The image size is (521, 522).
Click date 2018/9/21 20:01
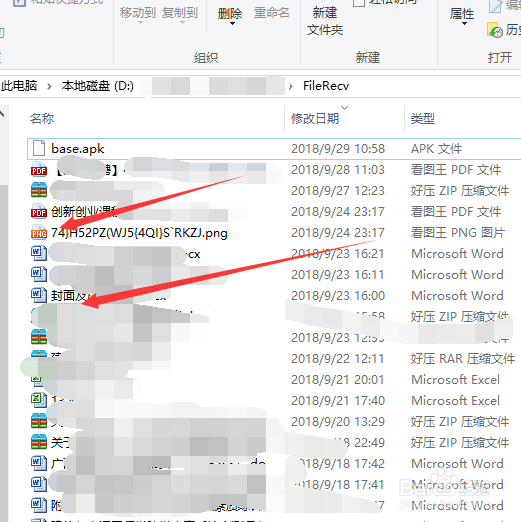tap(338, 380)
